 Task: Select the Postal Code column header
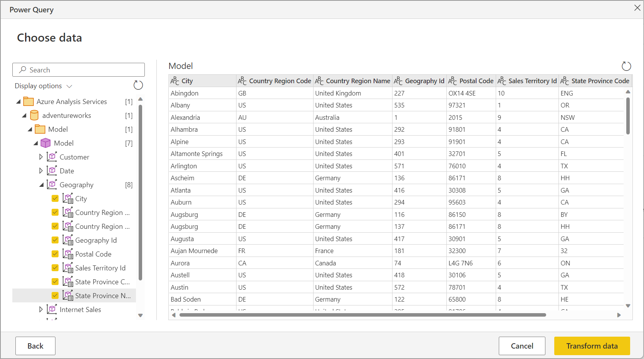[x=471, y=81]
